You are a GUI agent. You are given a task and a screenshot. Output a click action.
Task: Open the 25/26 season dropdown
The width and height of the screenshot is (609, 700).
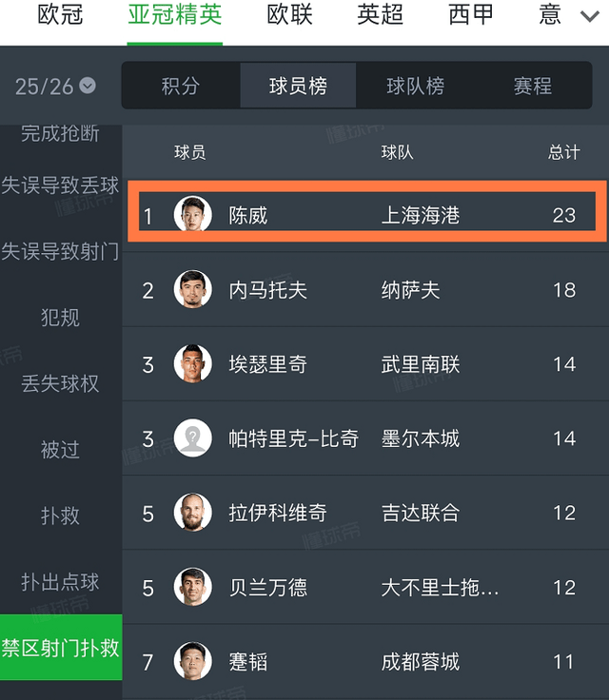pyautogui.click(x=55, y=87)
